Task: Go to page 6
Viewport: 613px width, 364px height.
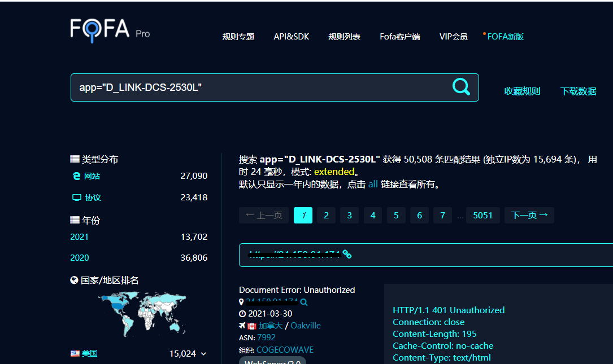Action: (x=419, y=215)
